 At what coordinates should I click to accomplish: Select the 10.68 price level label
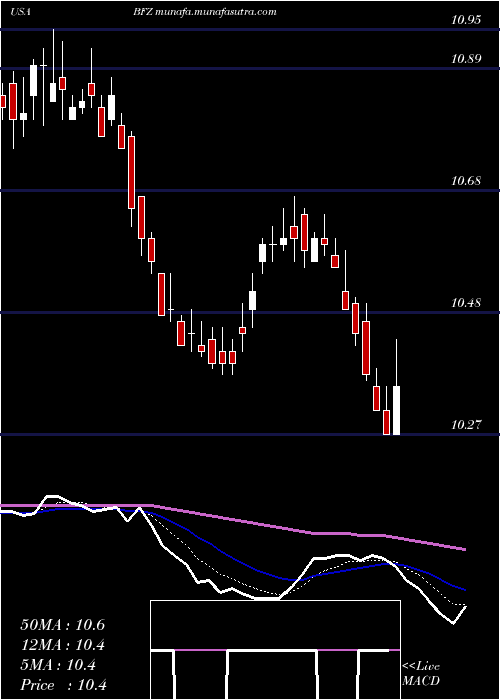click(x=466, y=181)
